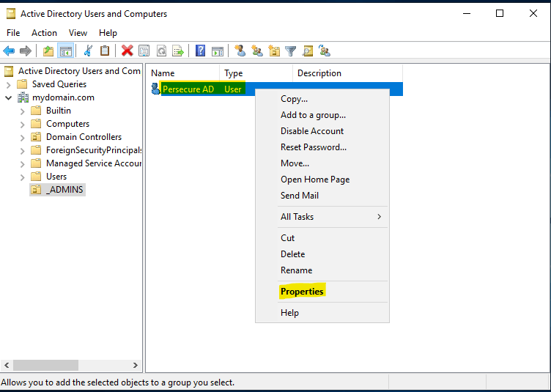Select the Users container in tree
The image size is (551, 392).
56,177
